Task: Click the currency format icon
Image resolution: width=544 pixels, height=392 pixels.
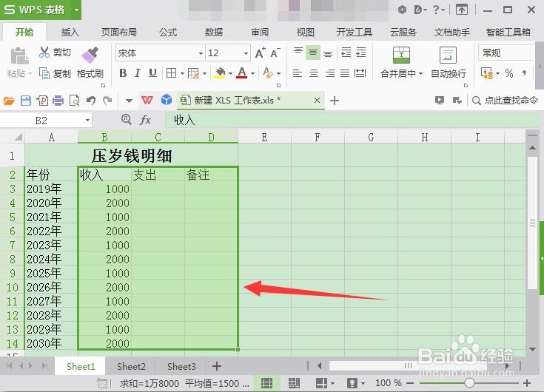Action: click(x=487, y=73)
